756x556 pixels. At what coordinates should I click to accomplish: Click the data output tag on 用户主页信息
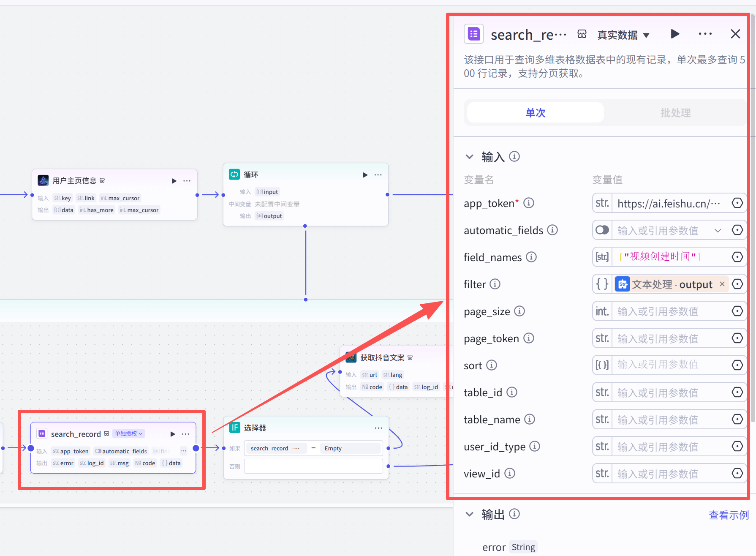(64, 210)
